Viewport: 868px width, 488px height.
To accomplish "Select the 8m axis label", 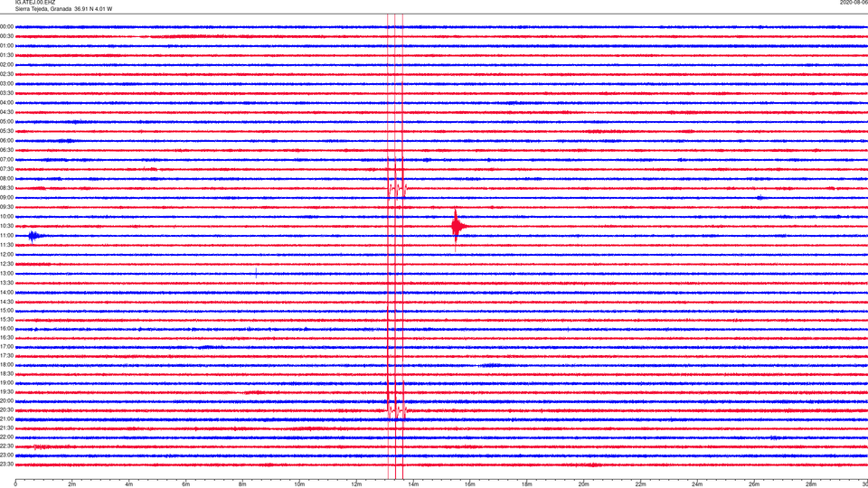I will click(242, 484).
